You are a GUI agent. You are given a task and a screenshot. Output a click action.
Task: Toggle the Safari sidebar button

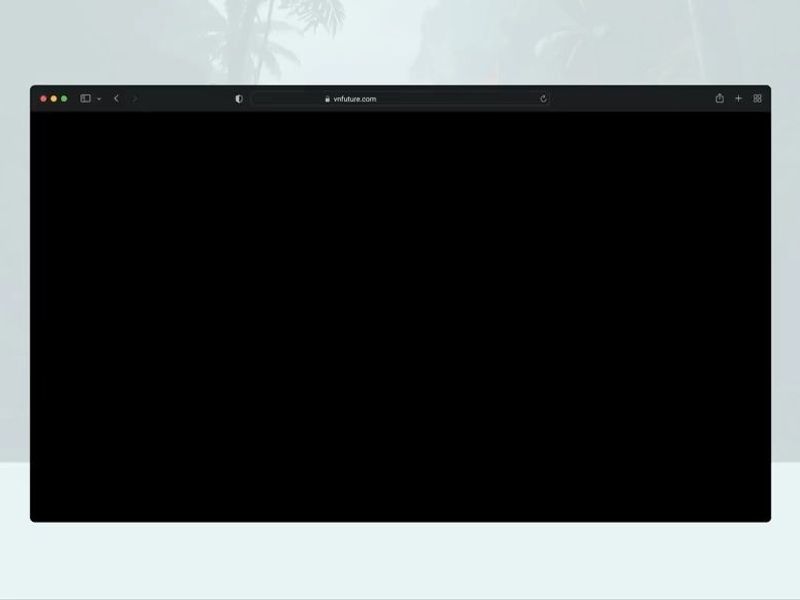(x=85, y=98)
